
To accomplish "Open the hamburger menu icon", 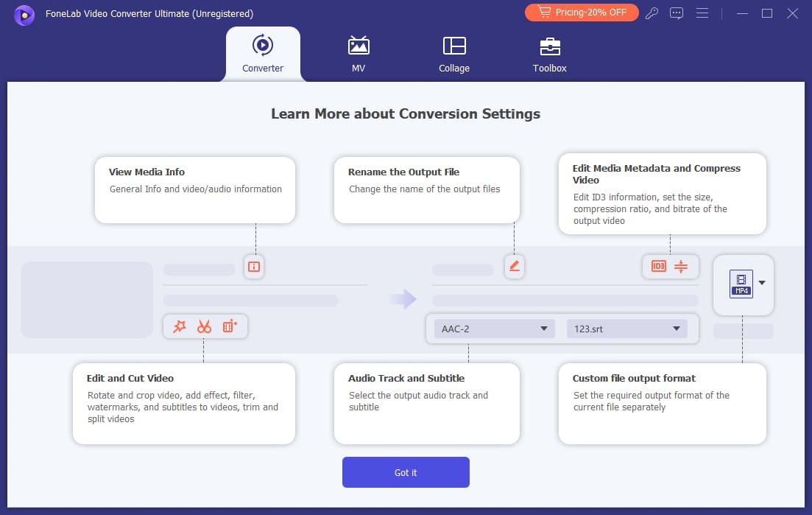I will coord(702,13).
